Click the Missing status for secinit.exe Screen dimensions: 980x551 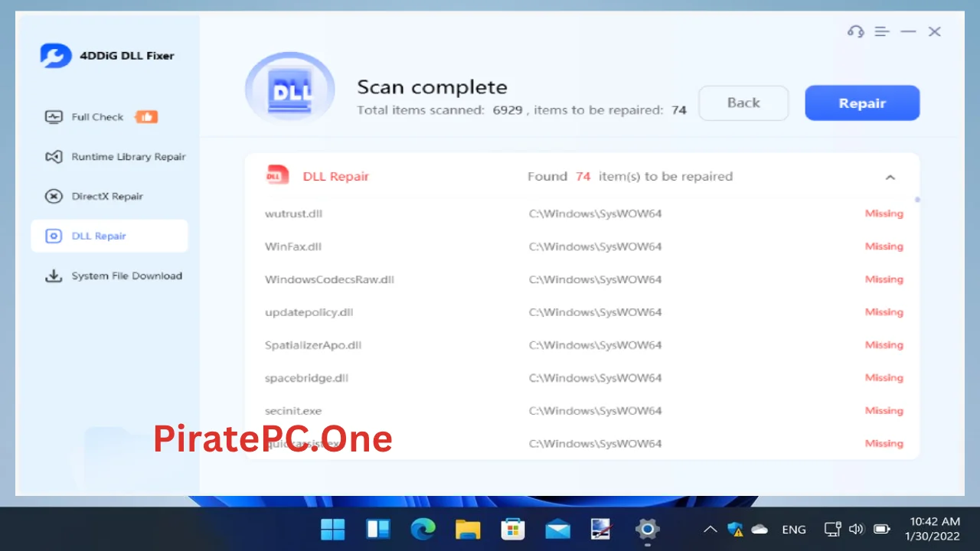click(884, 411)
